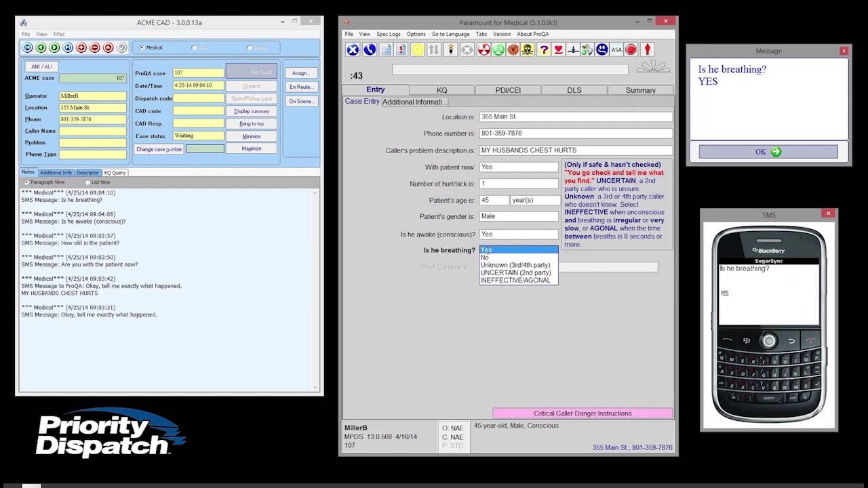
Task: Open the Patient's gender dropdown
Action: [519, 216]
